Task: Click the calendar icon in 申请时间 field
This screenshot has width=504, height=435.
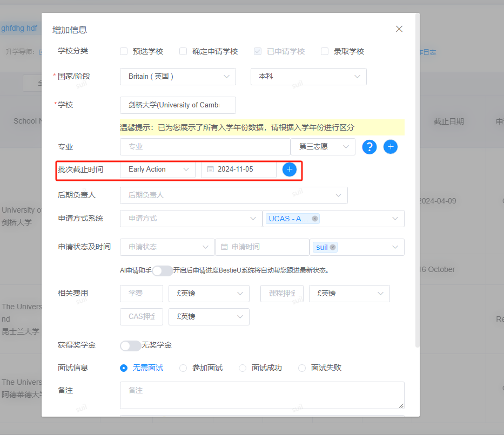Action: coord(224,247)
